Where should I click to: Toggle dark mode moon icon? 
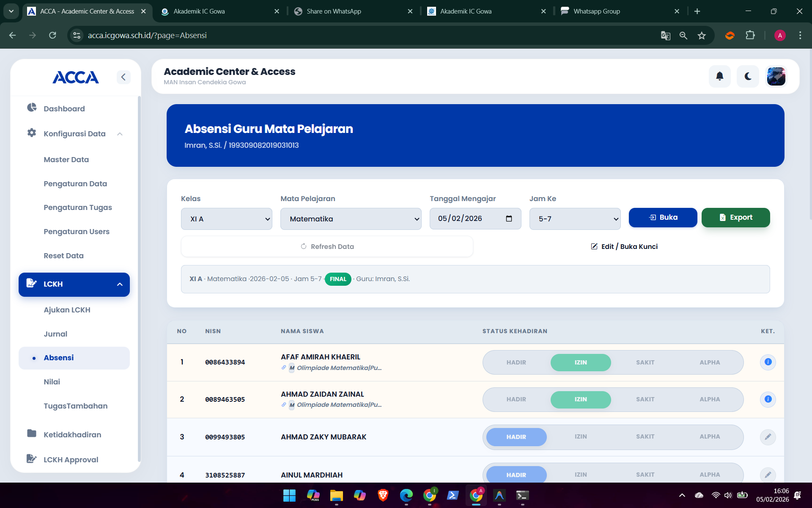tap(748, 76)
